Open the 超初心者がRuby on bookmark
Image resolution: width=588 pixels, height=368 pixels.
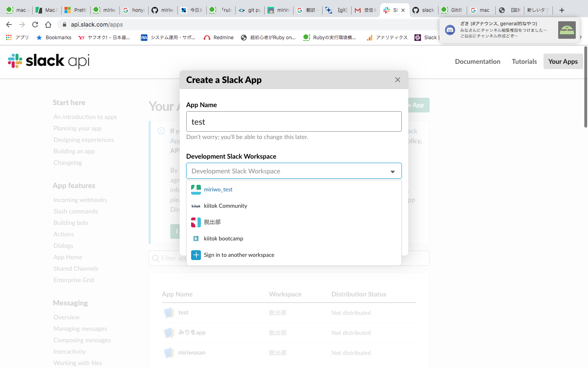point(268,37)
